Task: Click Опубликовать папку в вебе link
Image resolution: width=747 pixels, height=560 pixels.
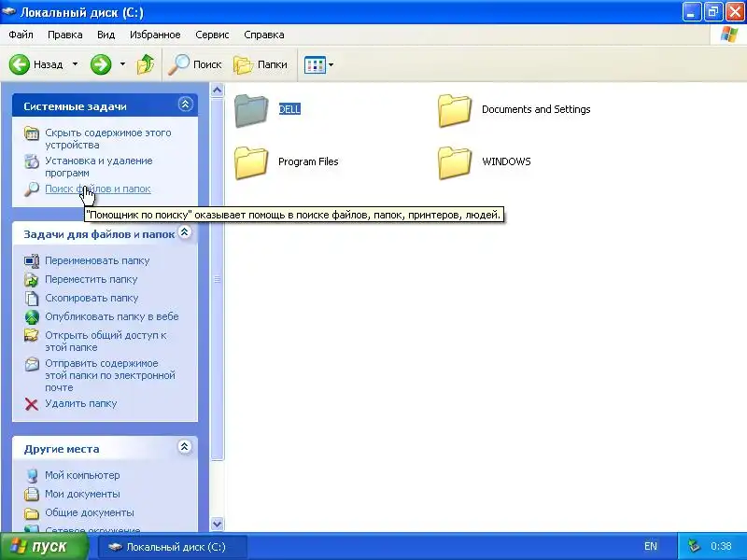Action: tap(112, 316)
